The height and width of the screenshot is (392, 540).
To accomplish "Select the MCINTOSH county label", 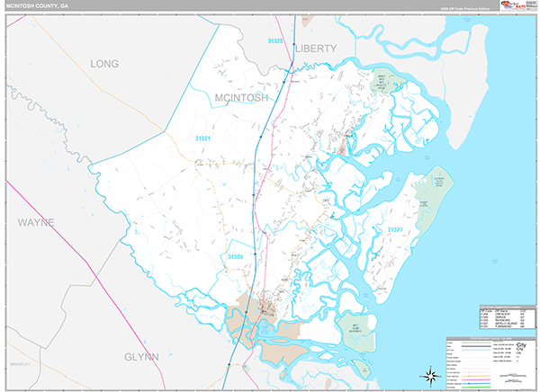I will [241, 98].
